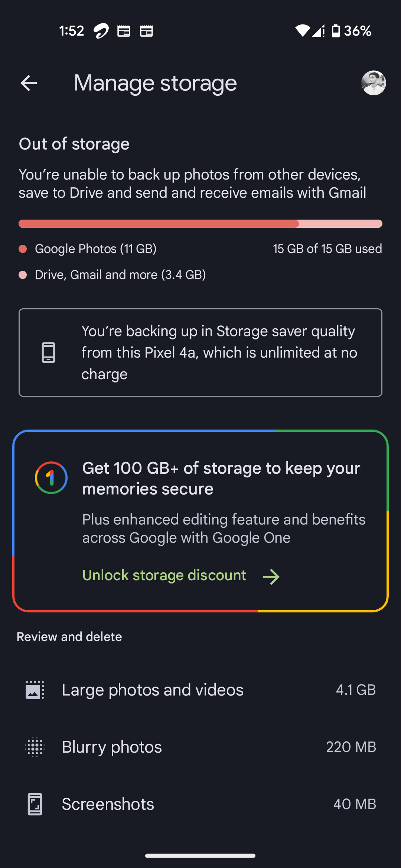This screenshot has height=868, width=401.
Task: Tap the Google One logo icon
Action: tap(51, 478)
